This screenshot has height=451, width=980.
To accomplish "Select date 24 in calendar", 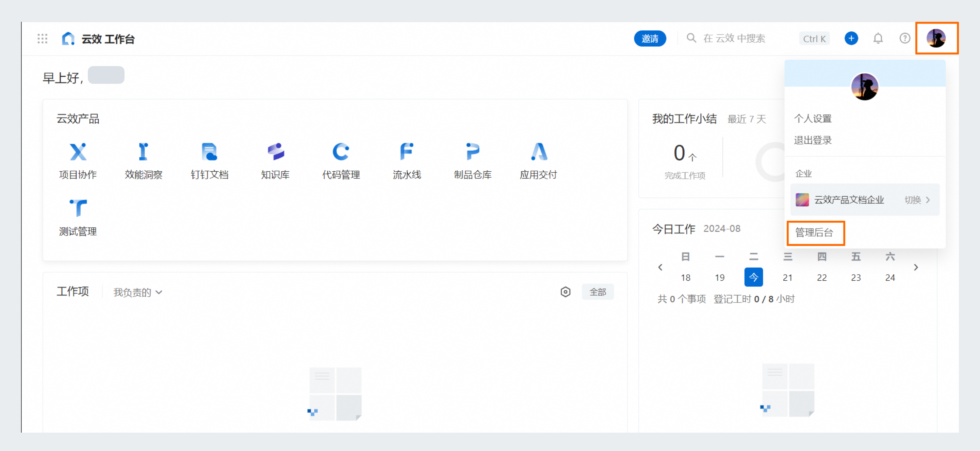I will tap(890, 277).
